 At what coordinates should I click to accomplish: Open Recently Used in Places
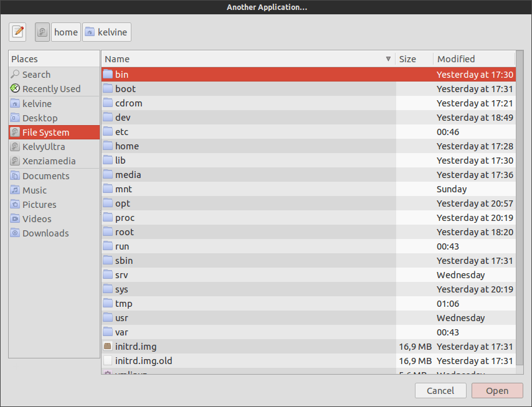tap(51, 89)
